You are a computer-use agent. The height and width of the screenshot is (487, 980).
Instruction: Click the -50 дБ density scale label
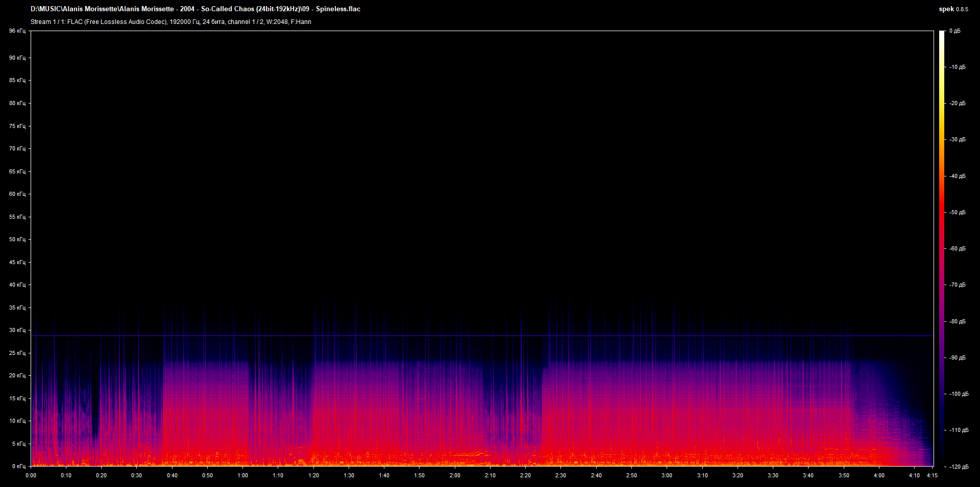click(958, 212)
